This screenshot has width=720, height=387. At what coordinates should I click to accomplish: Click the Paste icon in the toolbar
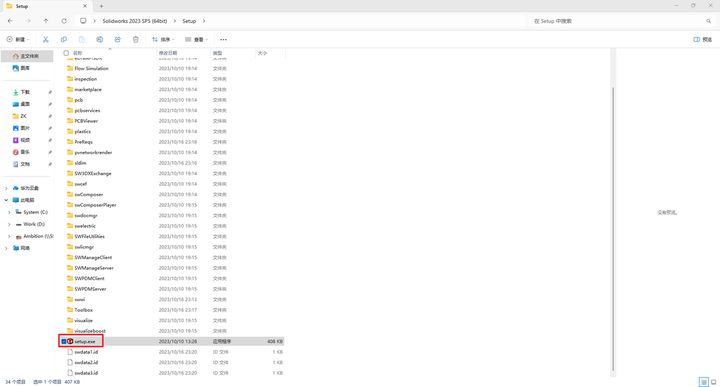82,39
